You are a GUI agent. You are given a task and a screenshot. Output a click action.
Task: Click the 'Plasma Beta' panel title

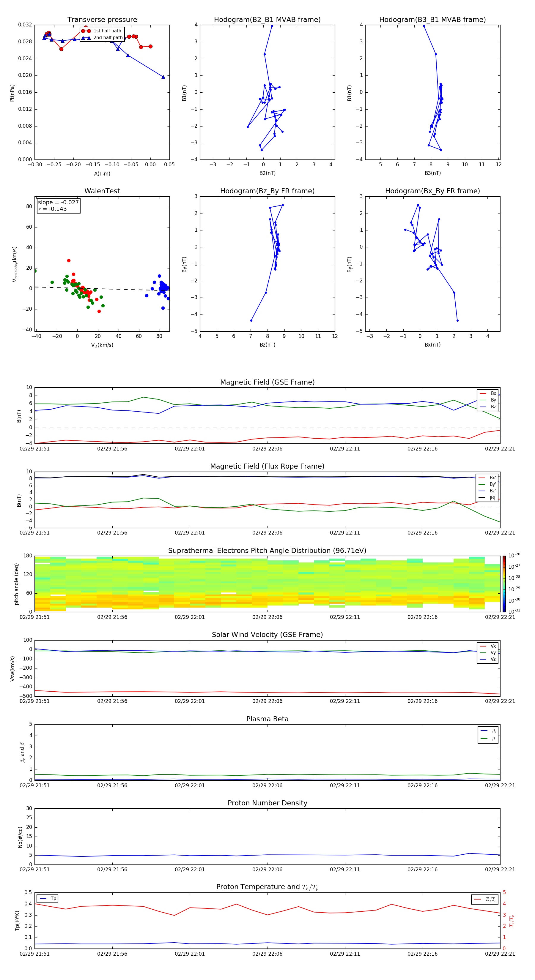pos(267,719)
